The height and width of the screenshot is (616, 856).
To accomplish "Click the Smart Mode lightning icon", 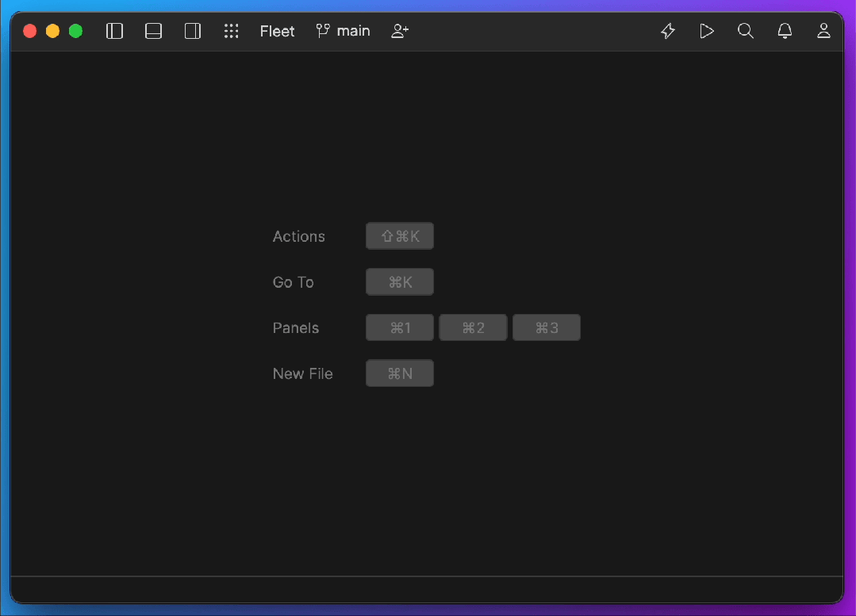I will tap(668, 31).
